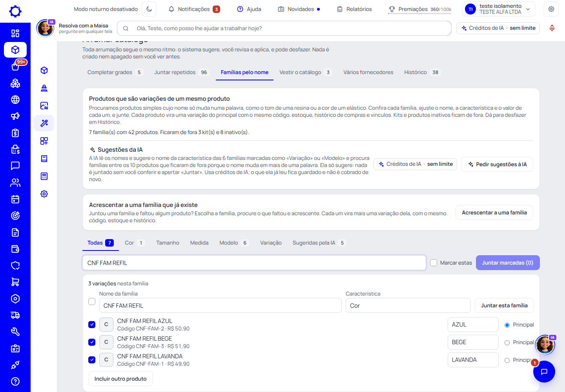The height and width of the screenshot is (392, 565).
Task: Check the 'Marcar estas' checkbox
Action: (x=434, y=263)
